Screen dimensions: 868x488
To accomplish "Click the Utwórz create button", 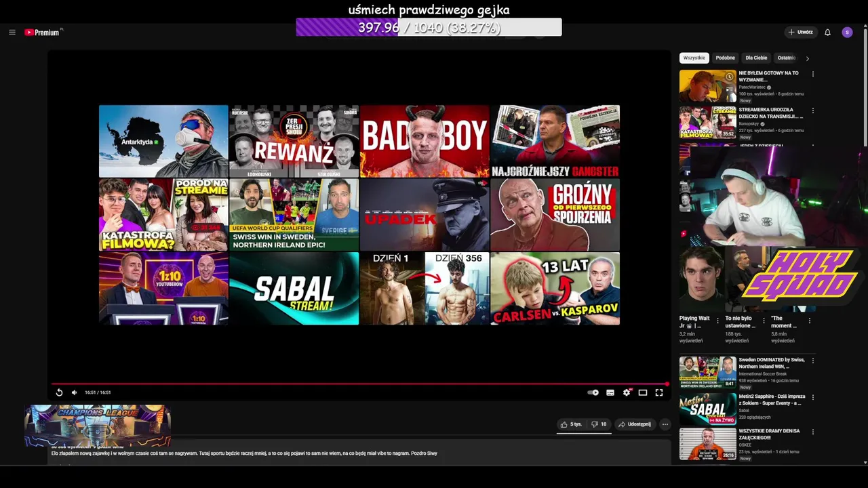I will tap(800, 32).
